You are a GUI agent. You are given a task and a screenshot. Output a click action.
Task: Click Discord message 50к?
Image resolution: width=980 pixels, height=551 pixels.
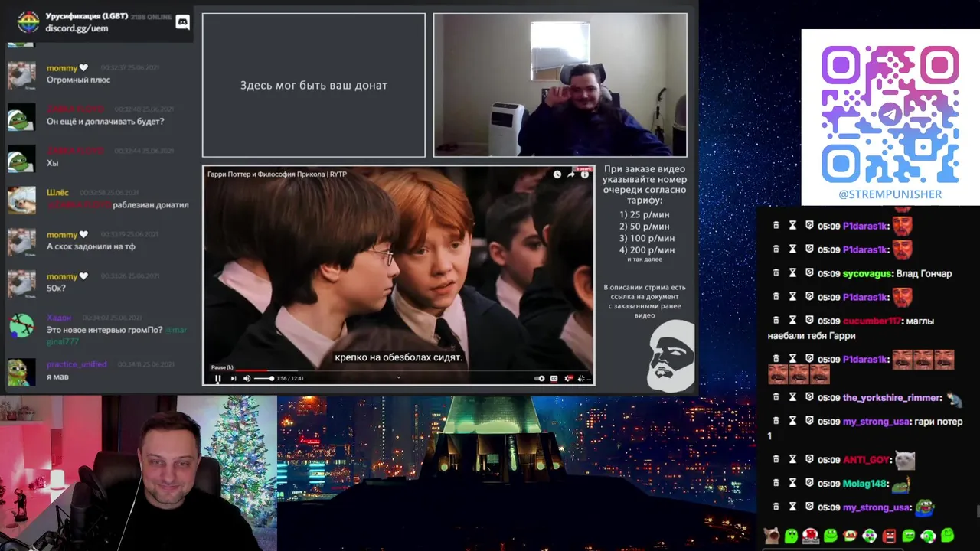pyautogui.click(x=56, y=288)
